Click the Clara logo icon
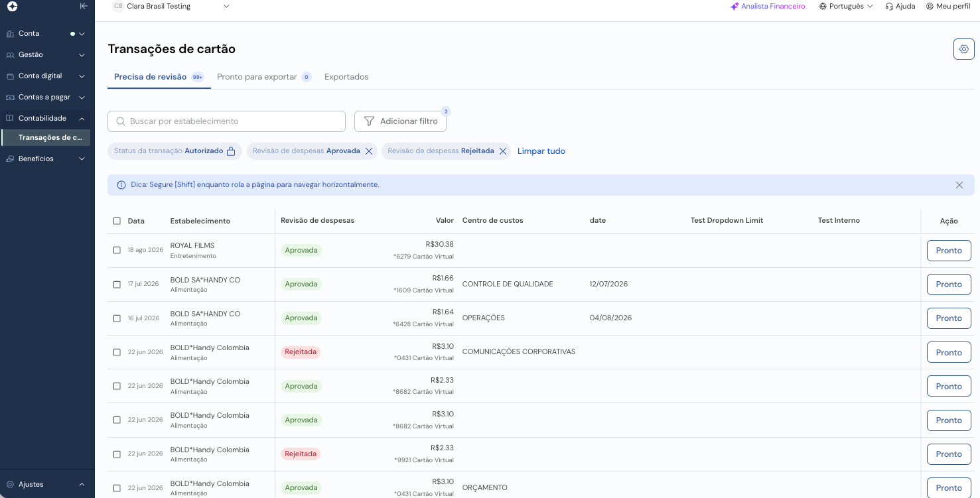The image size is (980, 498). (12, 6)
